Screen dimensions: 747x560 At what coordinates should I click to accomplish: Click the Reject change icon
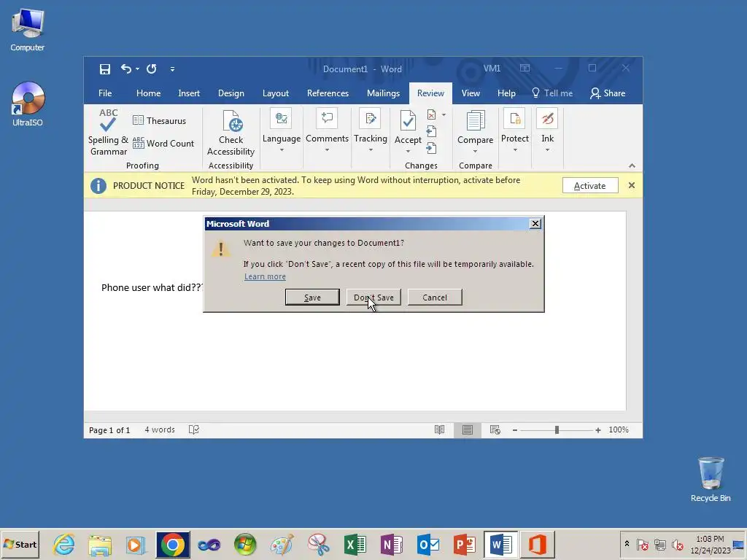(431, 114)
